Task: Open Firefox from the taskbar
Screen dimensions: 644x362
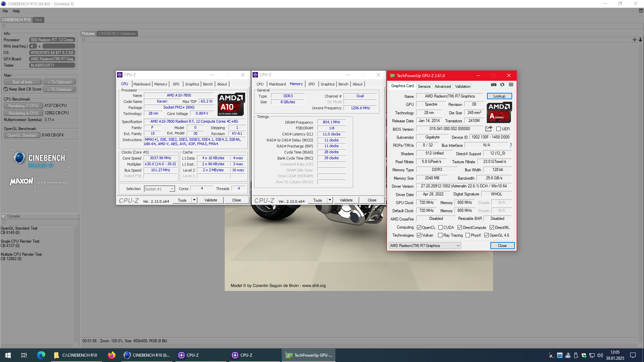Action: click(112, 355)
